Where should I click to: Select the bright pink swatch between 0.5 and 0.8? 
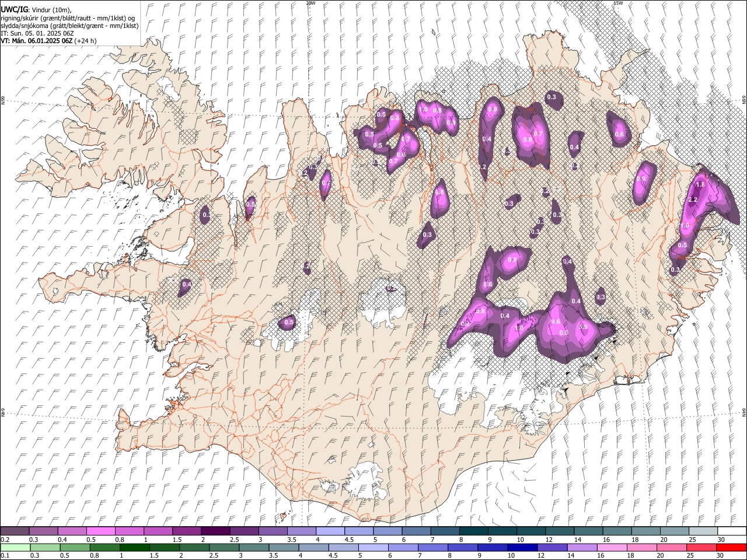coord(100,531)
